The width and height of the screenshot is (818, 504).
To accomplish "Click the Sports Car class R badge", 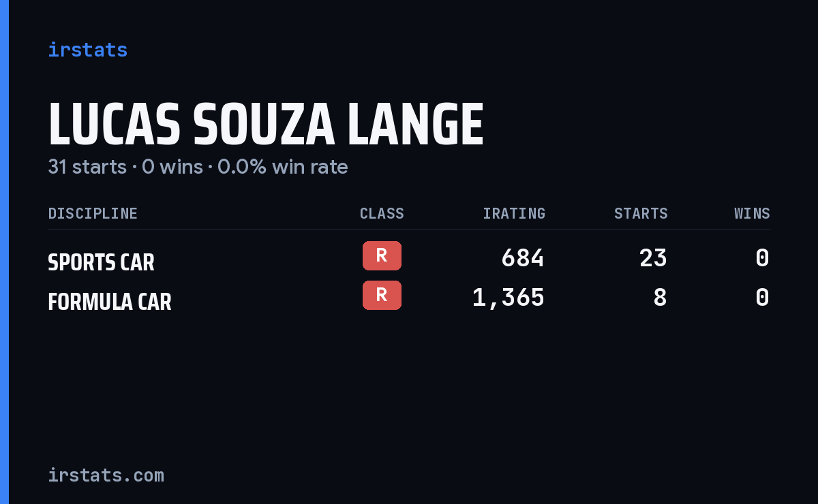I will click(x=382, y=255).
